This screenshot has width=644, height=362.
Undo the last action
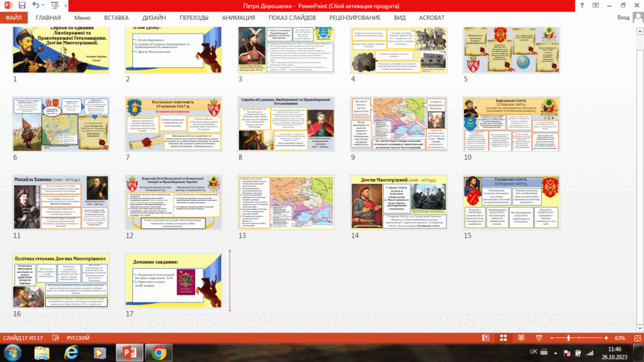(x=36, y=5)
